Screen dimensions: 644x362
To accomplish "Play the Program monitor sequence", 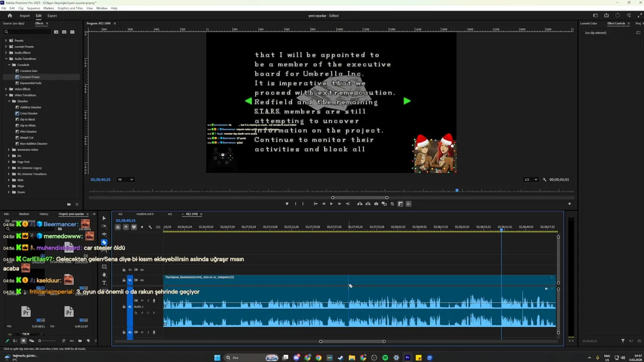I will click(x=331, y=204).
